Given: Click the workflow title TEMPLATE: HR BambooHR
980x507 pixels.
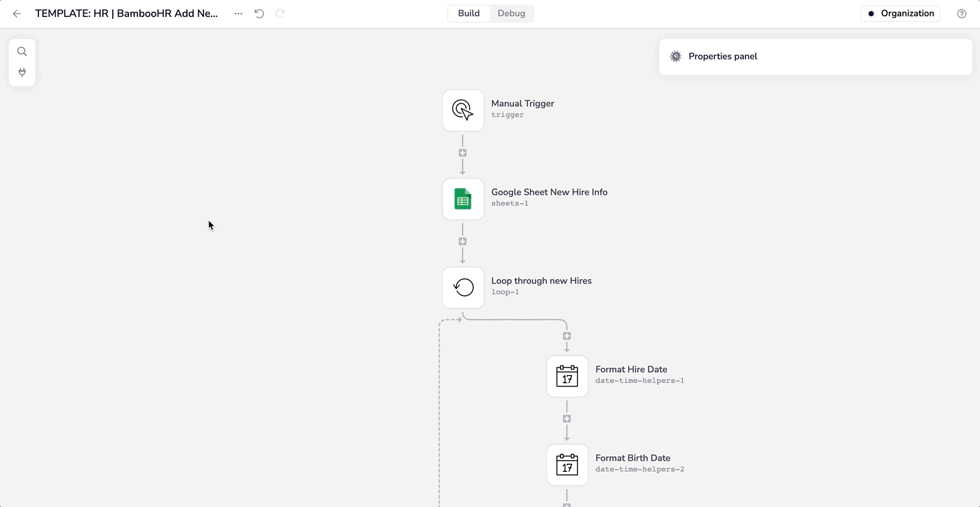Looking at the screenshot, I should click(x=127, y=13).
